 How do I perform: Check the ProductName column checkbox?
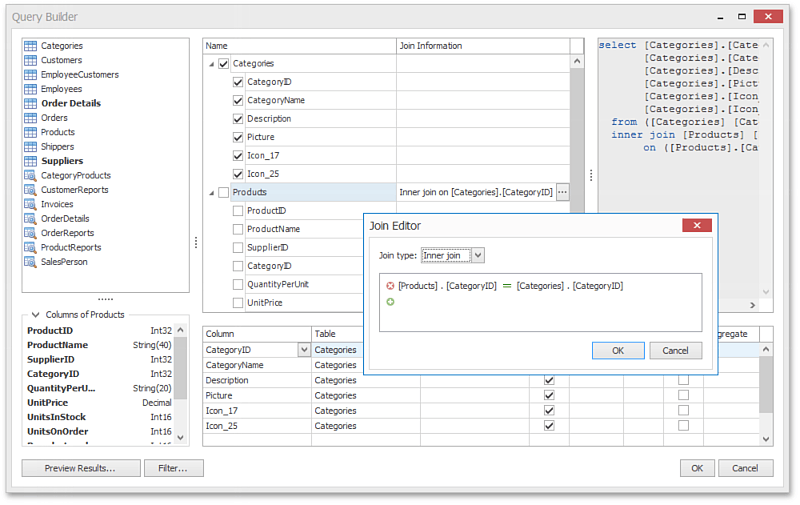tap(238, 229)
